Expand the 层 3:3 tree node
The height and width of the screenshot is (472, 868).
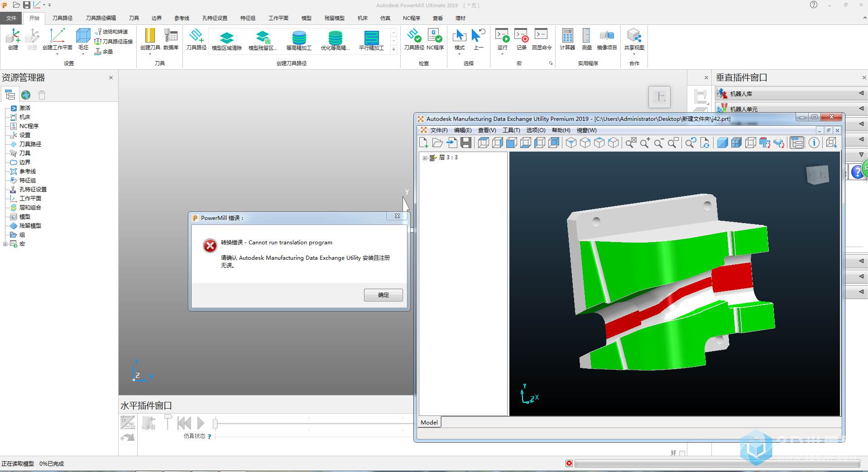pyautogui.click(x=425, y=158)
